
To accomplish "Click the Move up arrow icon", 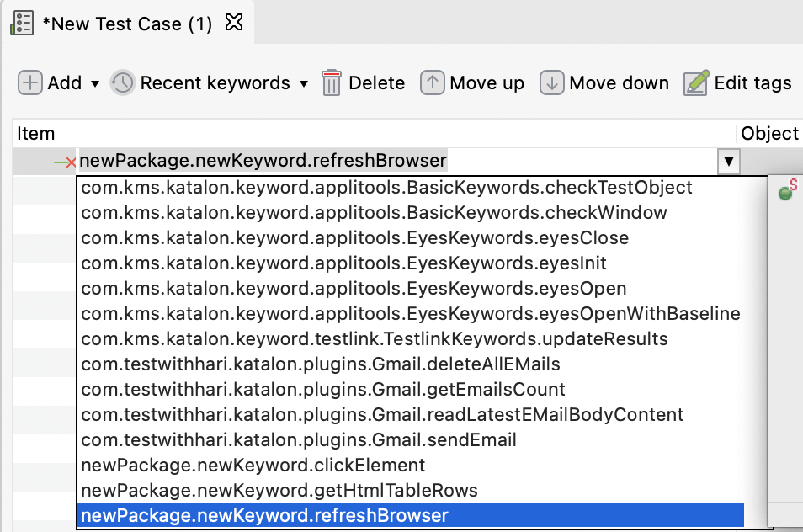I will [431, 82].
